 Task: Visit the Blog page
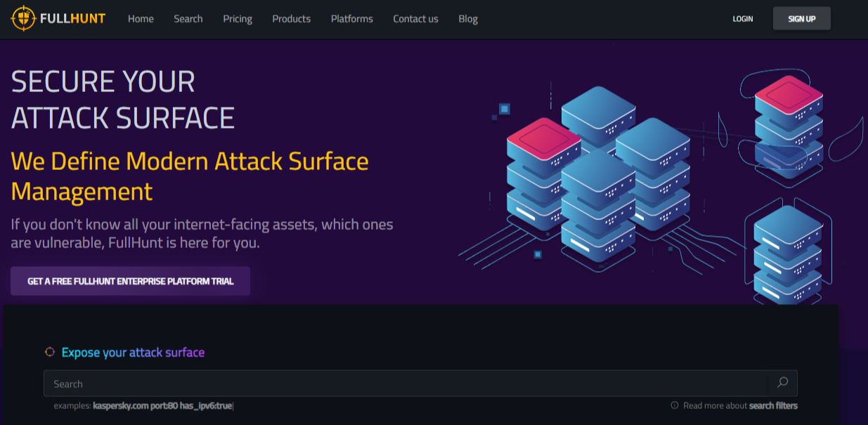pos(468,19)
